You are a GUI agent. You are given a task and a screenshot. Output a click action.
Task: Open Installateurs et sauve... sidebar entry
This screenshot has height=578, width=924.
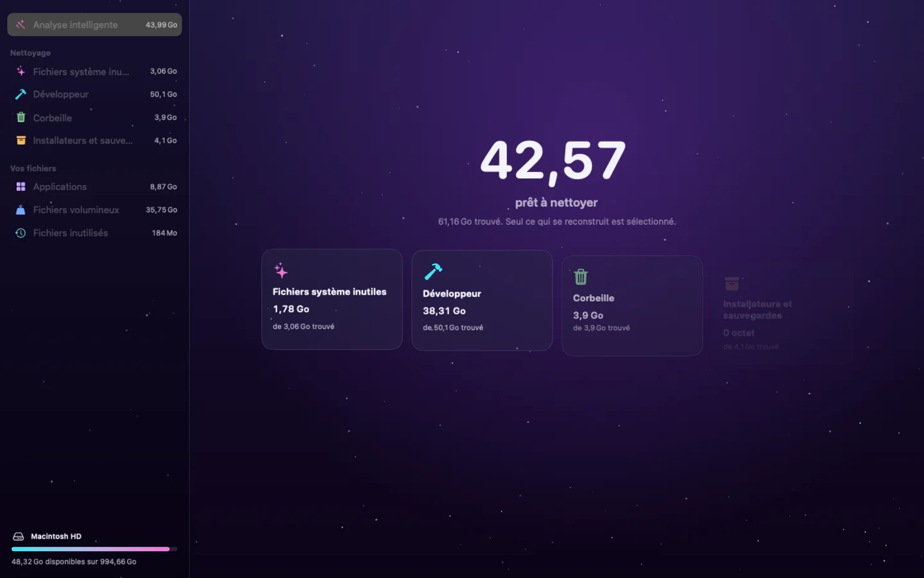point(94,140)
